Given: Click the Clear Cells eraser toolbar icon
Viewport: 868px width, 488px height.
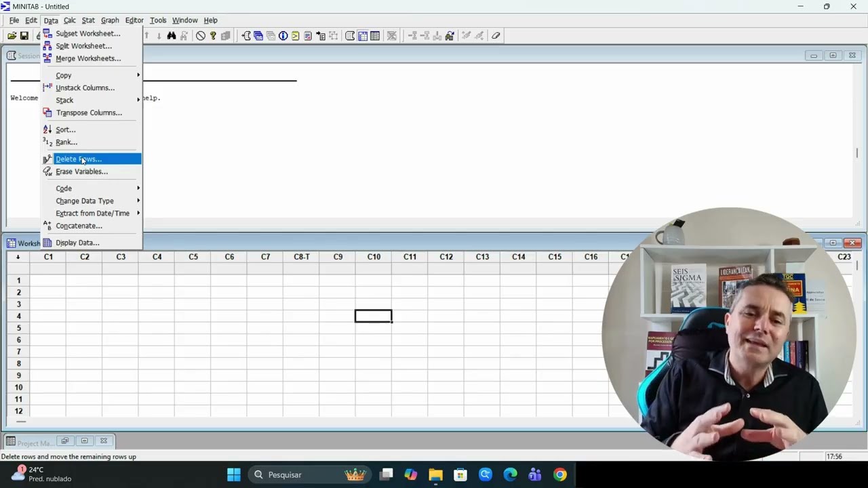Looking at the screenshot, I should (x=496, y=36).
